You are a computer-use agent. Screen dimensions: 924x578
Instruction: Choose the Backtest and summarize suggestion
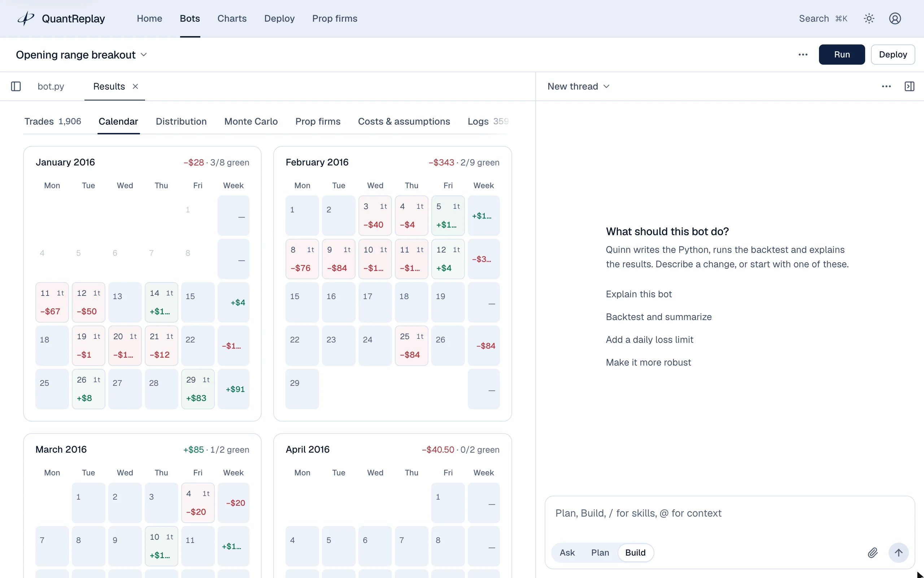[x=659, y=317]
